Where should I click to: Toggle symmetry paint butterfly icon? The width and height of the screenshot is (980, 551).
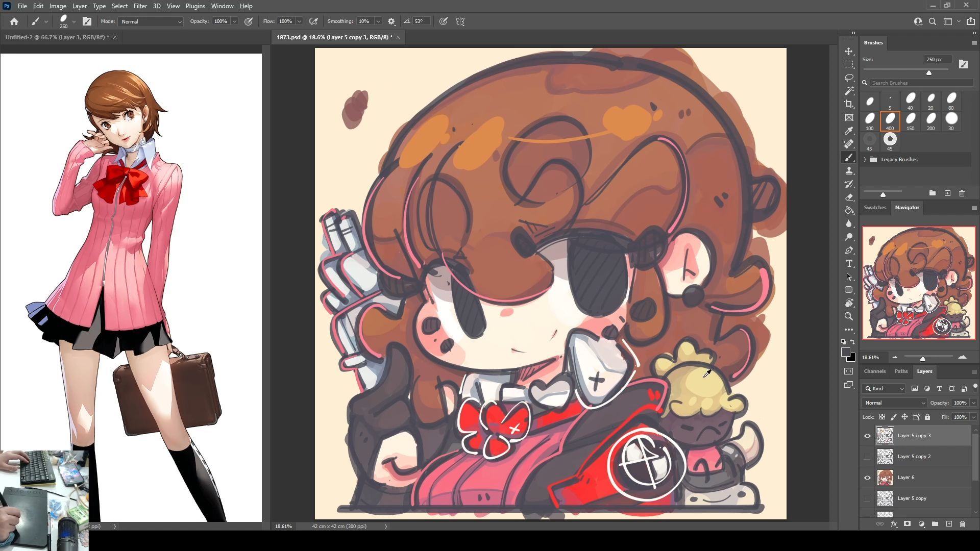[x=460, y=21]
